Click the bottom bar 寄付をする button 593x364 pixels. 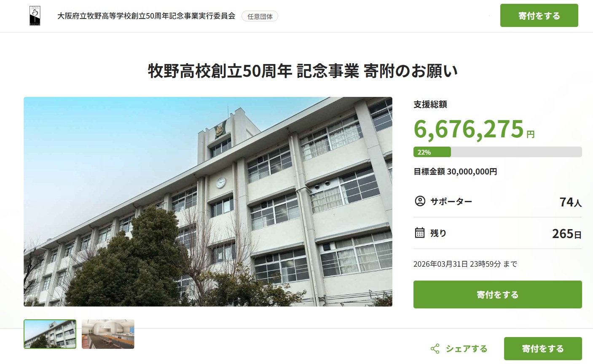click(543, 348)
